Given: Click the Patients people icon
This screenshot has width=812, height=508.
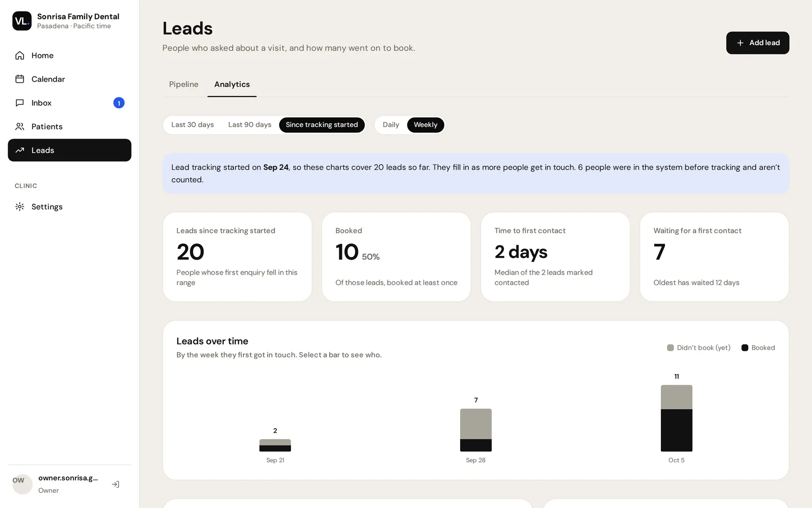Looking at the screenshot, I should (x=19, y=126).
